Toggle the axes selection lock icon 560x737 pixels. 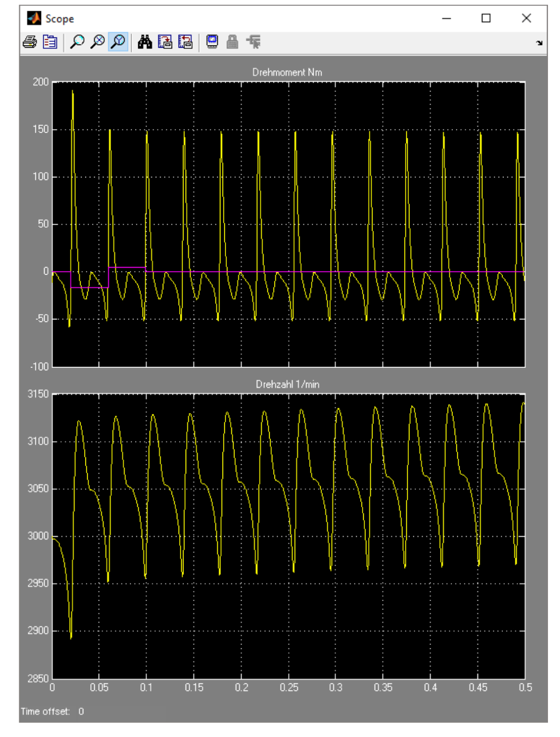pos(232,42)
